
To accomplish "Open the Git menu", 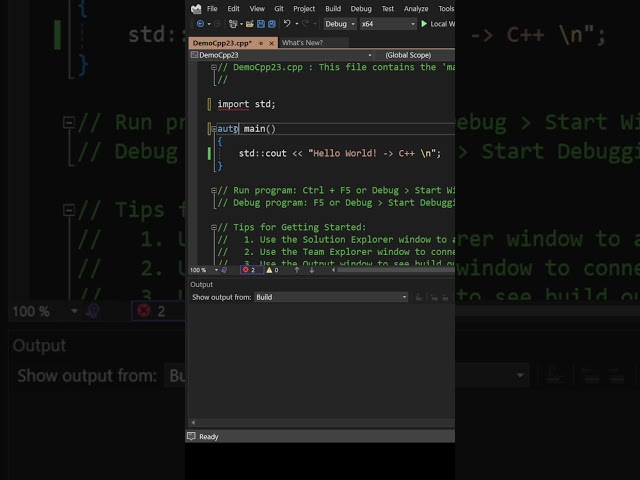I will point(279,9).
